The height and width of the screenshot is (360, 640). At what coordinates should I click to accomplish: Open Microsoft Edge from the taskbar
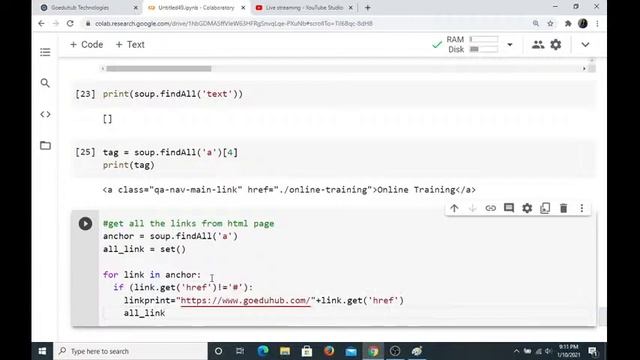(263, 351)
